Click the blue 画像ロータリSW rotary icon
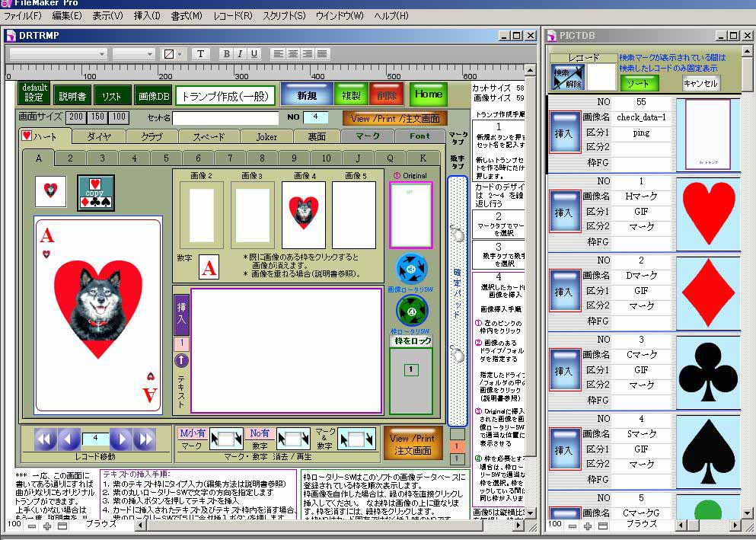756x540 pixels. 411,269
